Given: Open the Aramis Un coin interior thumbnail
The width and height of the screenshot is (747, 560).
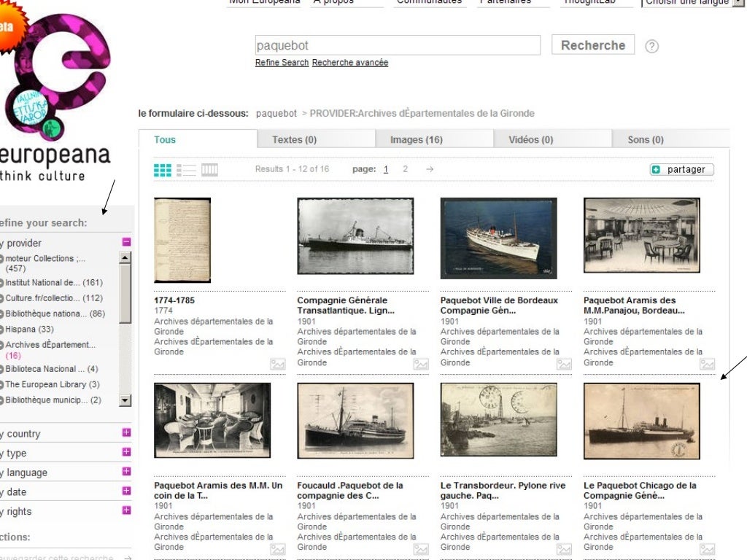Looking at the screenshot, I should pyautogui.click(x=212, y=421).
